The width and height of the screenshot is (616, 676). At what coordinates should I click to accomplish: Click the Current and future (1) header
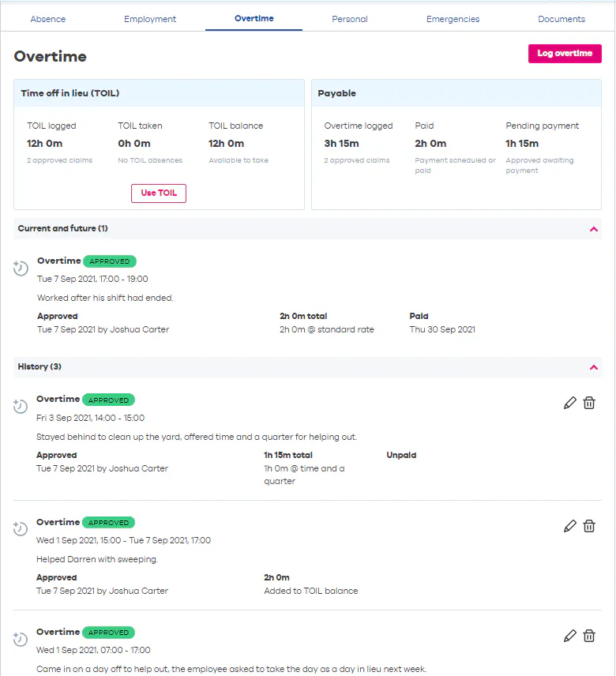(63, 229)
